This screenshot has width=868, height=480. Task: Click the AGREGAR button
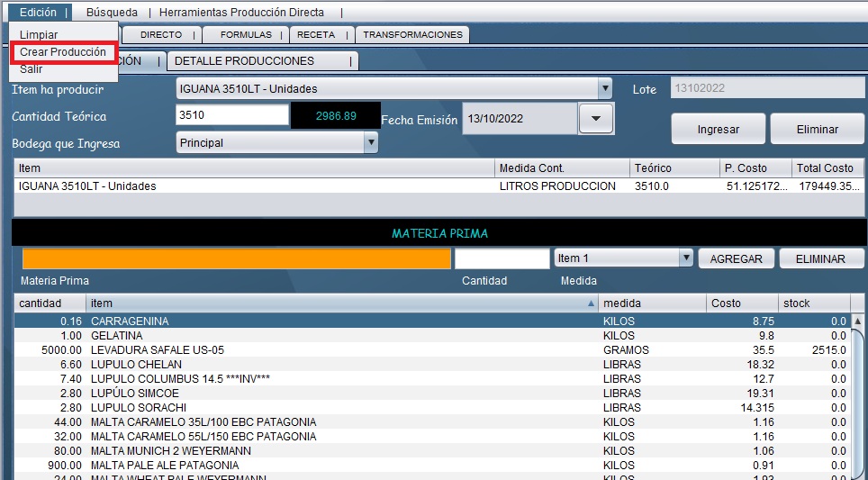coord(736,258)
